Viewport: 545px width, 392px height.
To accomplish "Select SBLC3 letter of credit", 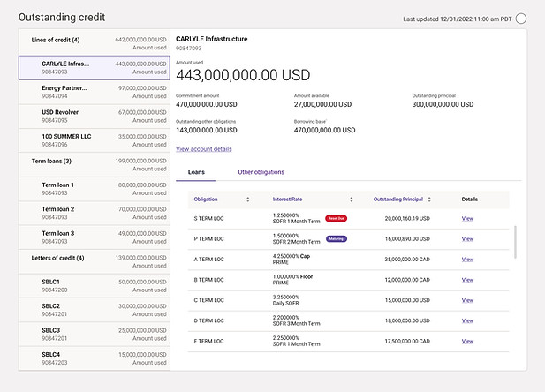I will click(x=95, y=334).
